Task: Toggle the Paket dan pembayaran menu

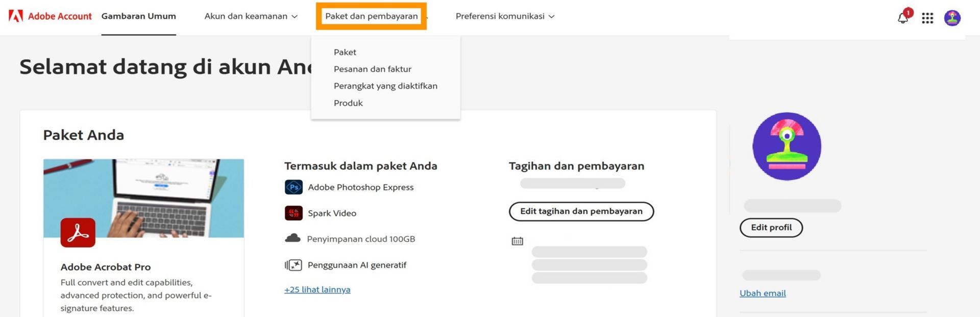Action: 372,16
